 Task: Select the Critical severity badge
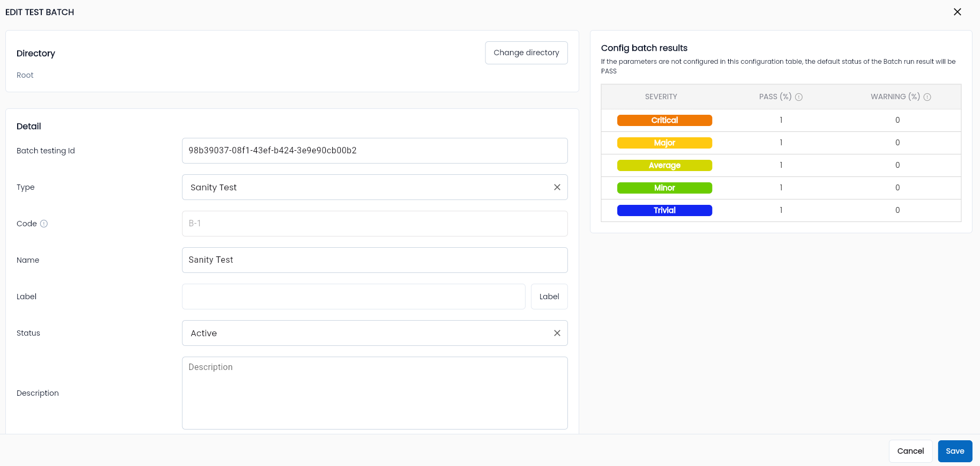[x=664, y=120]
